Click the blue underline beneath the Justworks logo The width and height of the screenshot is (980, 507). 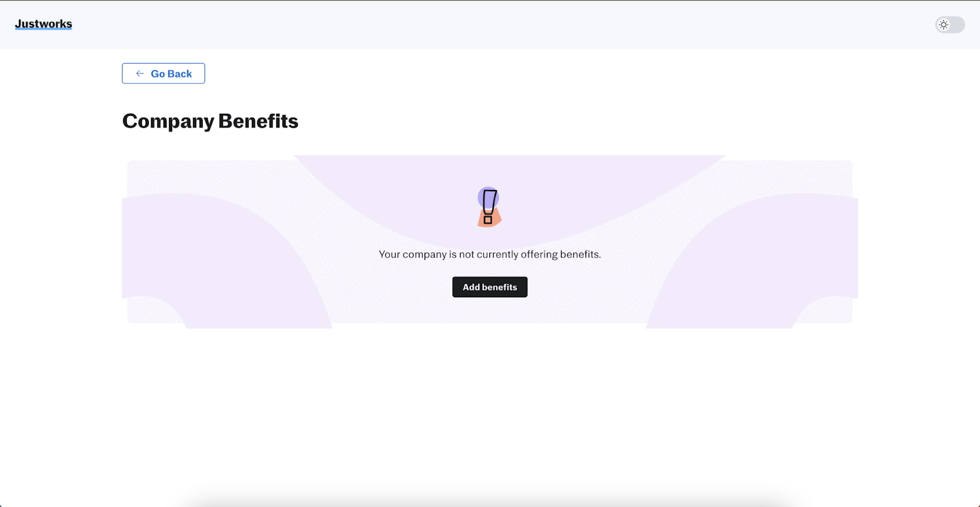click(x=43, y=29)
